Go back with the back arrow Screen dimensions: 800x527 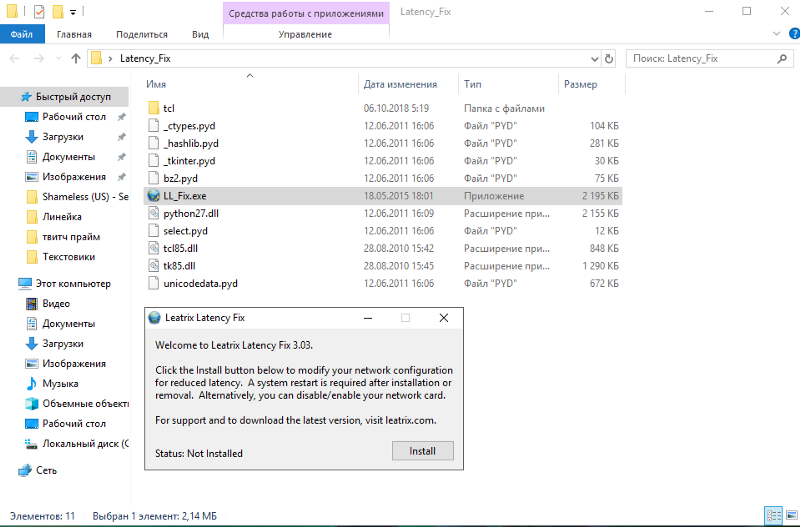point(15,59)
